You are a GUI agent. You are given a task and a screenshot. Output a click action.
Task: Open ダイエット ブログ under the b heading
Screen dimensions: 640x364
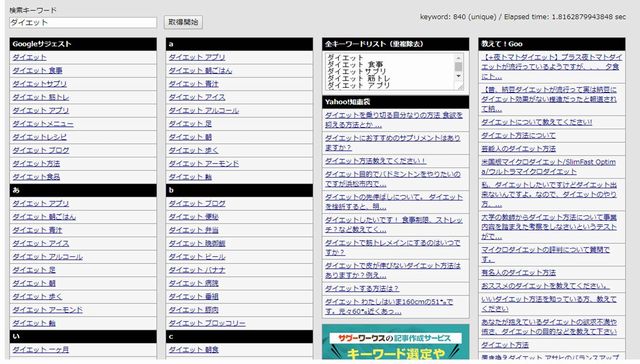(x=197, y=204)
